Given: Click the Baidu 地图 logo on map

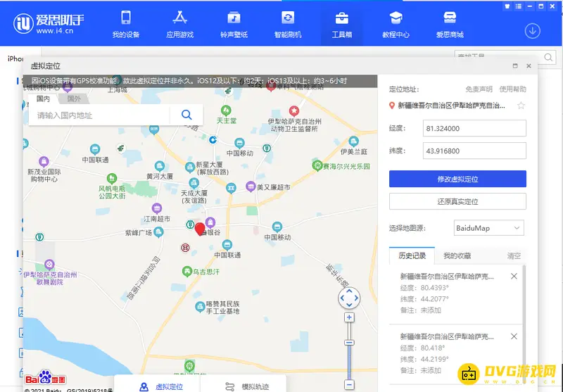Looking at the screenshot, I should (x=45, y=377).
